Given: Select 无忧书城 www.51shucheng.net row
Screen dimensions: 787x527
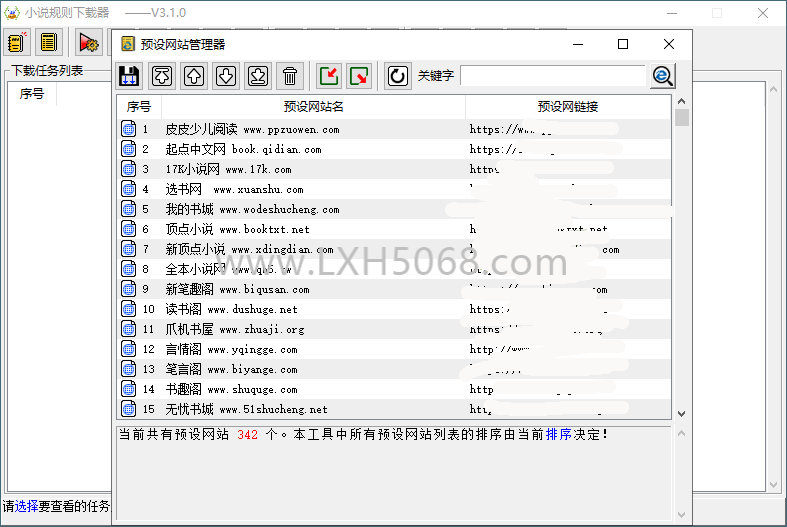Looking at the screenshot, I should click(394, 409).
